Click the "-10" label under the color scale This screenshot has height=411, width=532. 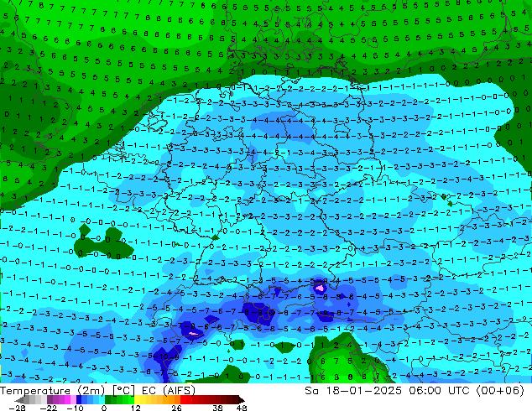click(76, 408)
